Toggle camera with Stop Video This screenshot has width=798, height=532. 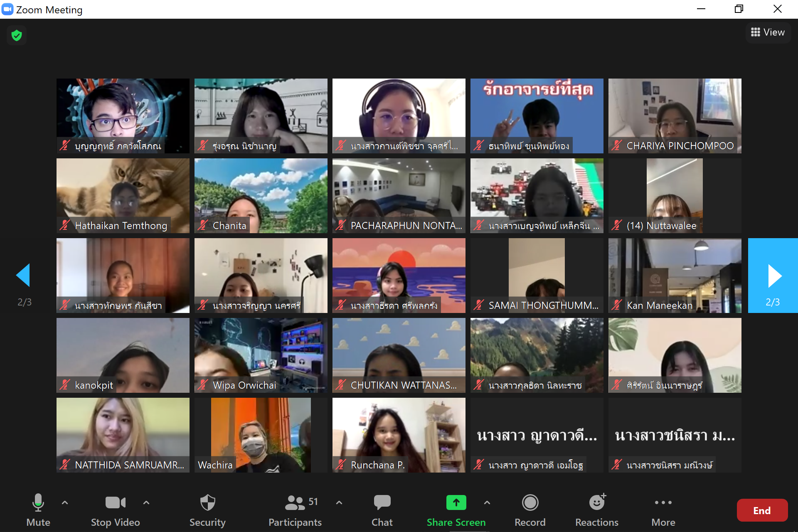[115, 503]
